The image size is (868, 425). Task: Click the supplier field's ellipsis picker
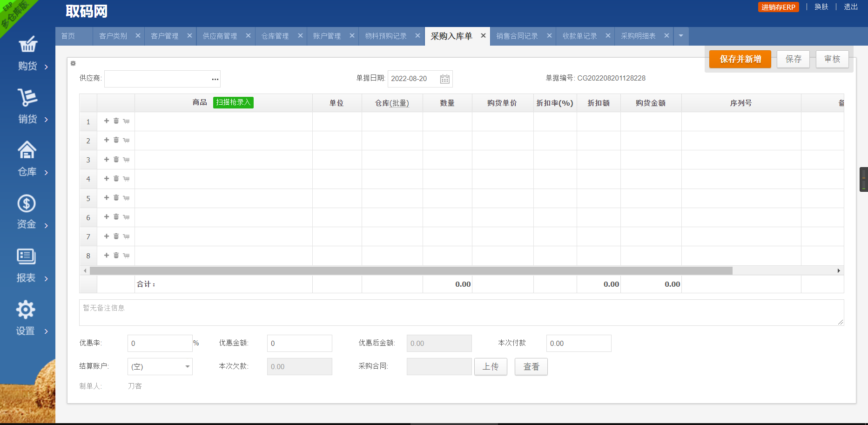point(215,79)
